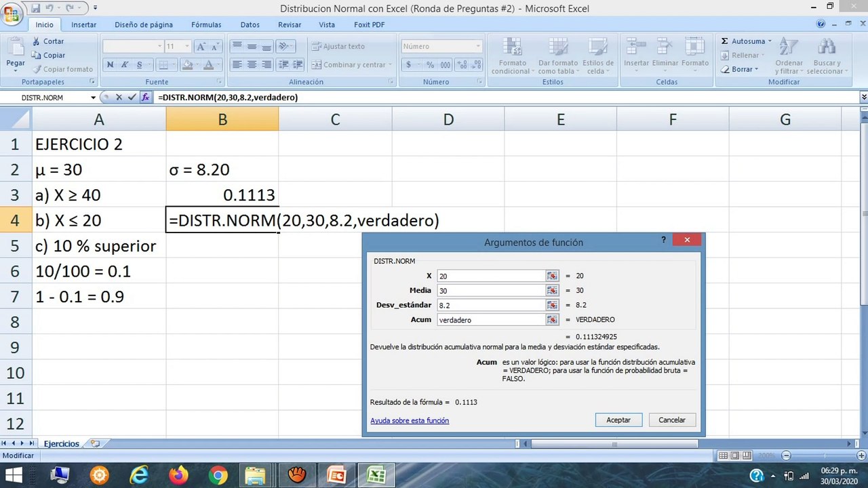Image resolution: width=868 pixels, height=488 pixels.
Task: Cancel the formula entry with X icon
Action: coord(119,97)
